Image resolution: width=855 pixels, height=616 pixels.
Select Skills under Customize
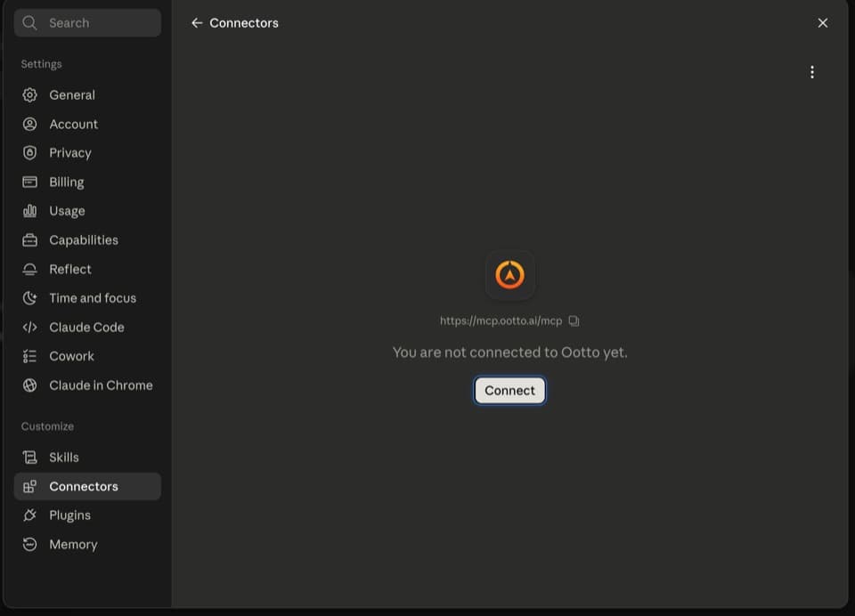pos(87,457)
